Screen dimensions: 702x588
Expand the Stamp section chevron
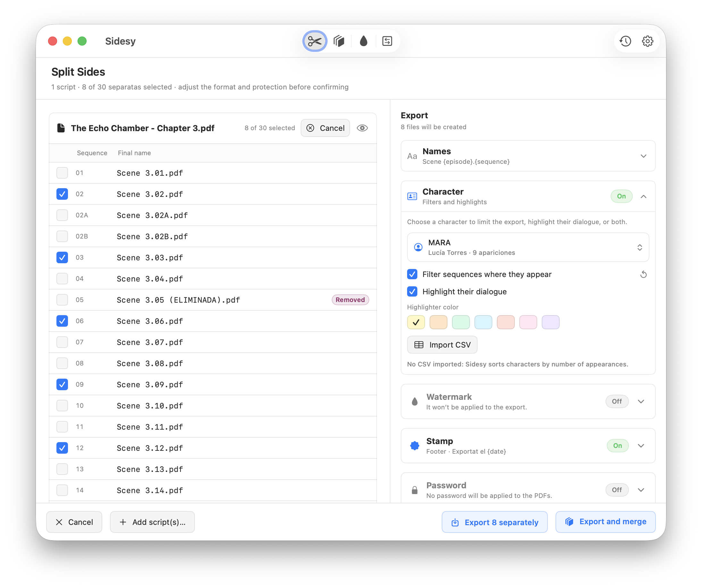click(x=640, y=446)
